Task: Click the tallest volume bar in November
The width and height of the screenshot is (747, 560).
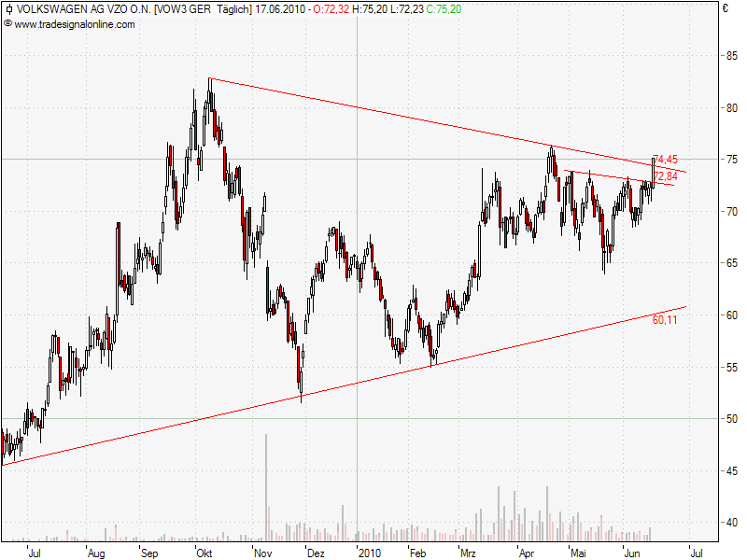Action: [267, 485]
